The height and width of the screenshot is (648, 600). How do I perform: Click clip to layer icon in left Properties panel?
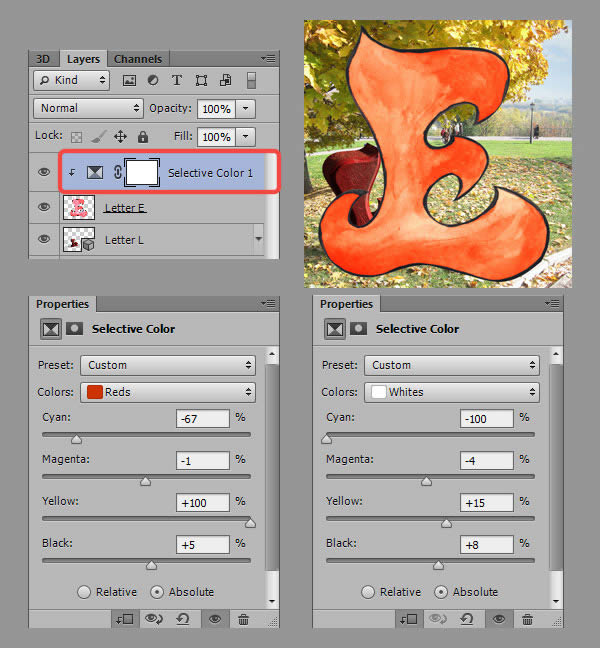coord(124,619)
